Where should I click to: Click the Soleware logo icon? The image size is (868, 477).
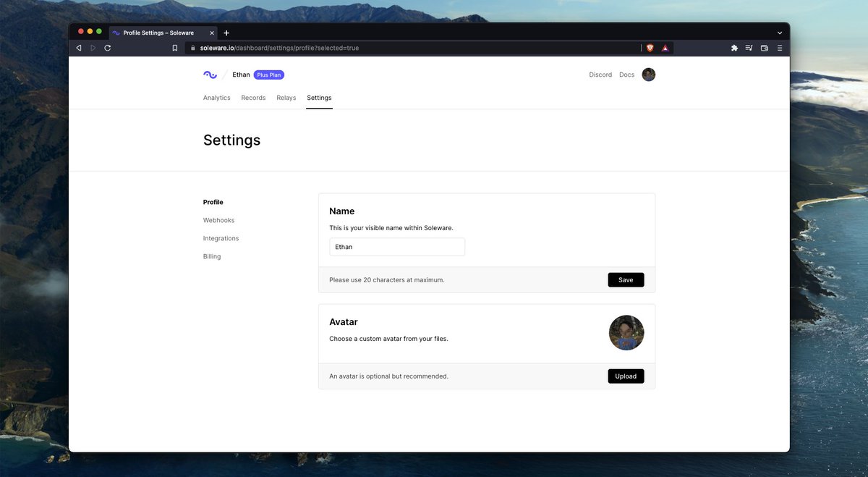click(210, 75)
